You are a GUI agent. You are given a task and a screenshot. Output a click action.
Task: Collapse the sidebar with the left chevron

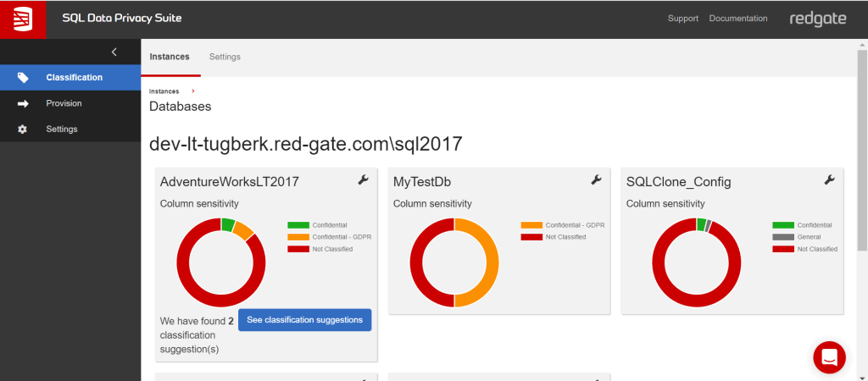114,52
